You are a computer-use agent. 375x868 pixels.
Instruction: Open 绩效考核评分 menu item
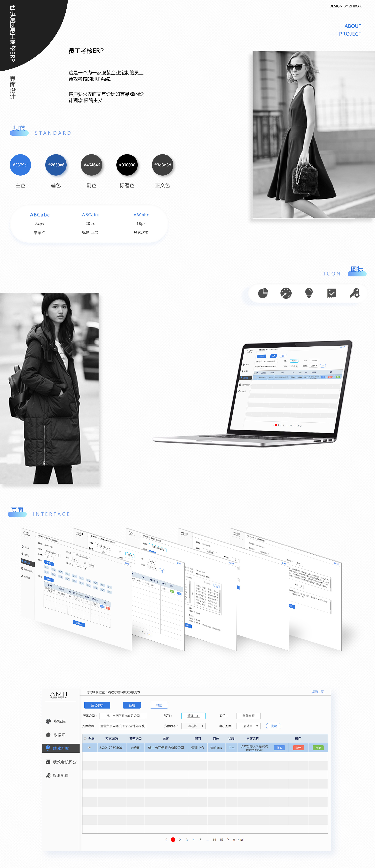click(x=64, y=762)
